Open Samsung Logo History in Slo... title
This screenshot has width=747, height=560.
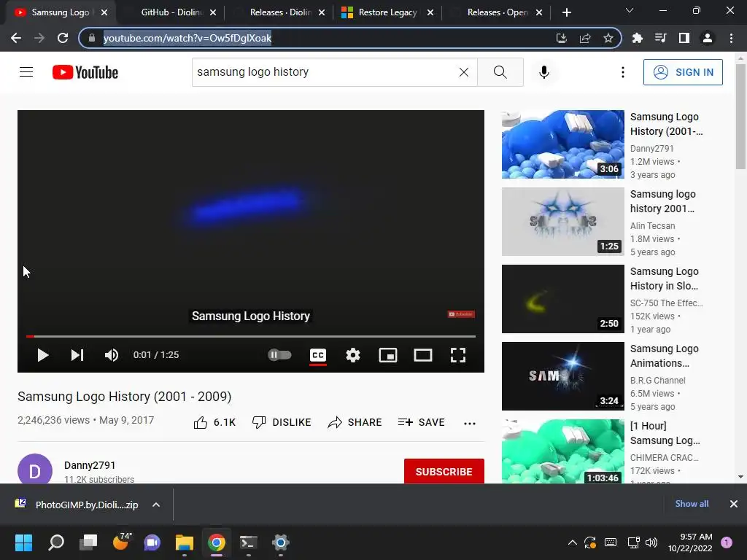pos(664,279)
